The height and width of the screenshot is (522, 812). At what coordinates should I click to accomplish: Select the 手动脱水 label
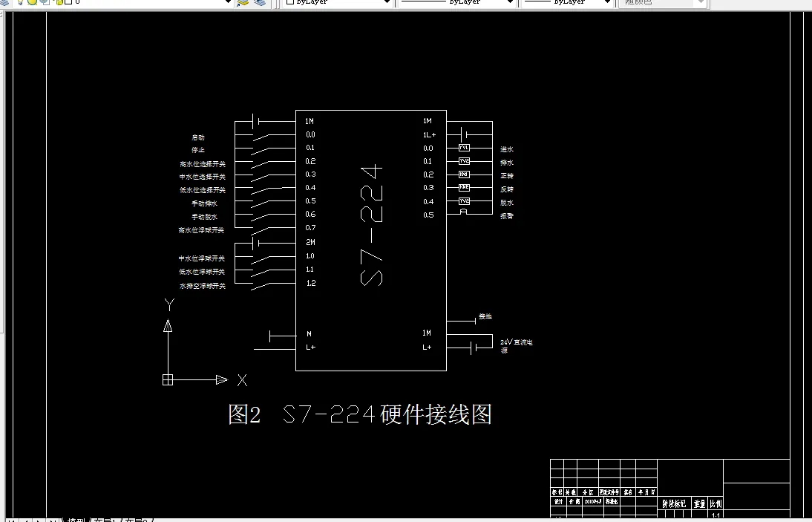(205, 217)
